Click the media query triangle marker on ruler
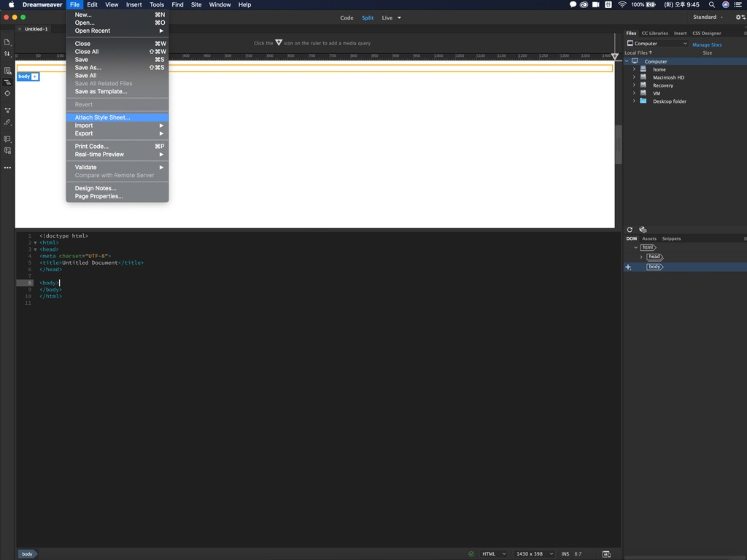 click(x=614, y=56)
